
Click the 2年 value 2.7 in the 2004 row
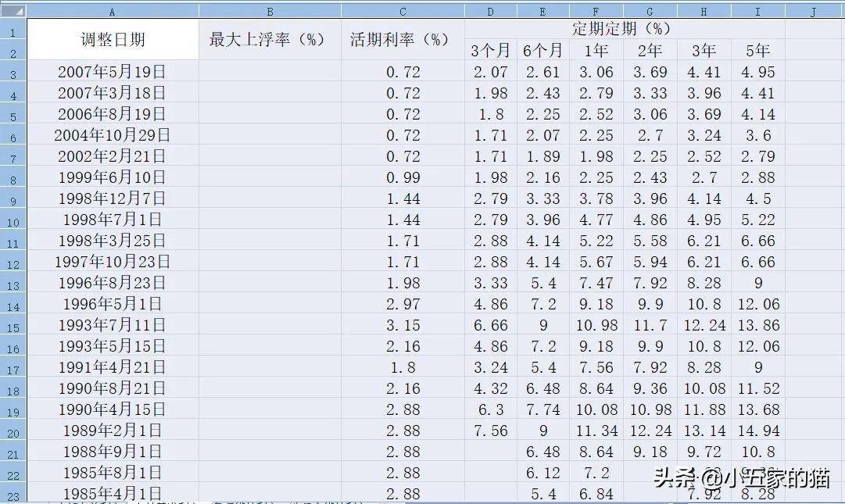point(650,134)
